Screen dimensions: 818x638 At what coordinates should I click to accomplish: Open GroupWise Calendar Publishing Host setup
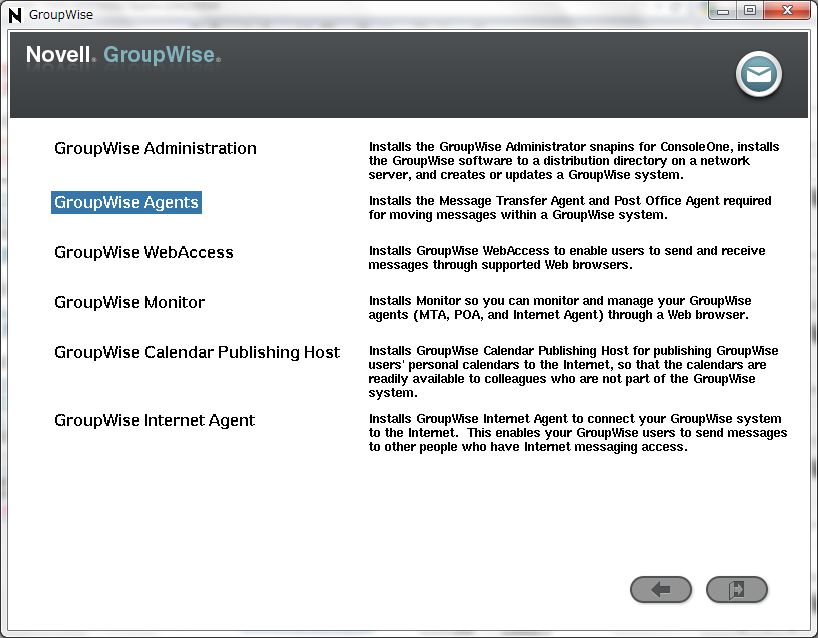197,353
